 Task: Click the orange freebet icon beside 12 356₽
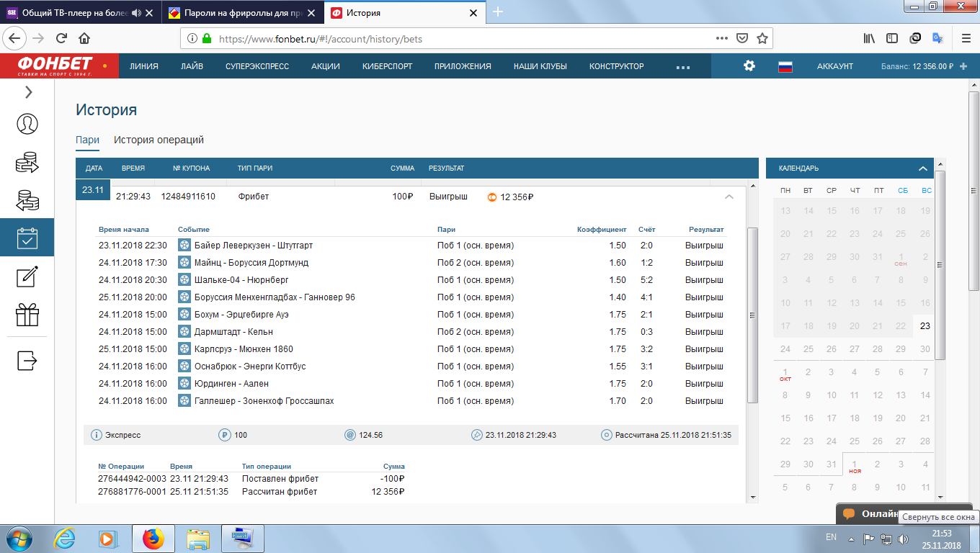[492, 197]
